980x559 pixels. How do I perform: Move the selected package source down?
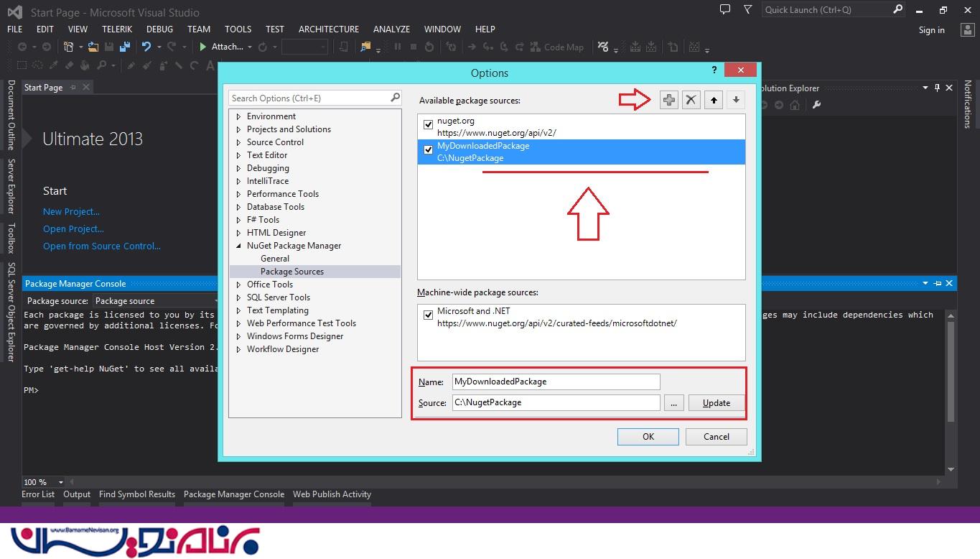736,100
